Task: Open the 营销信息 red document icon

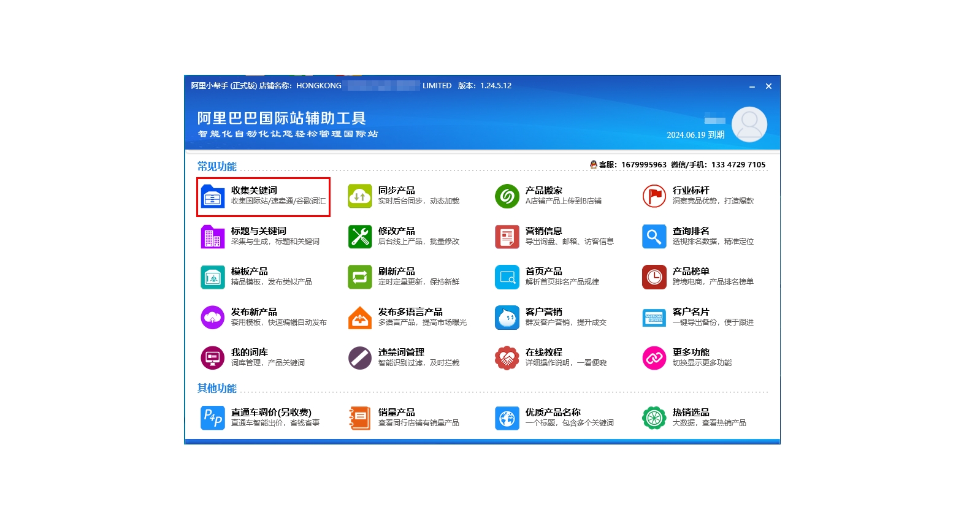Action: tap(507, 237)
